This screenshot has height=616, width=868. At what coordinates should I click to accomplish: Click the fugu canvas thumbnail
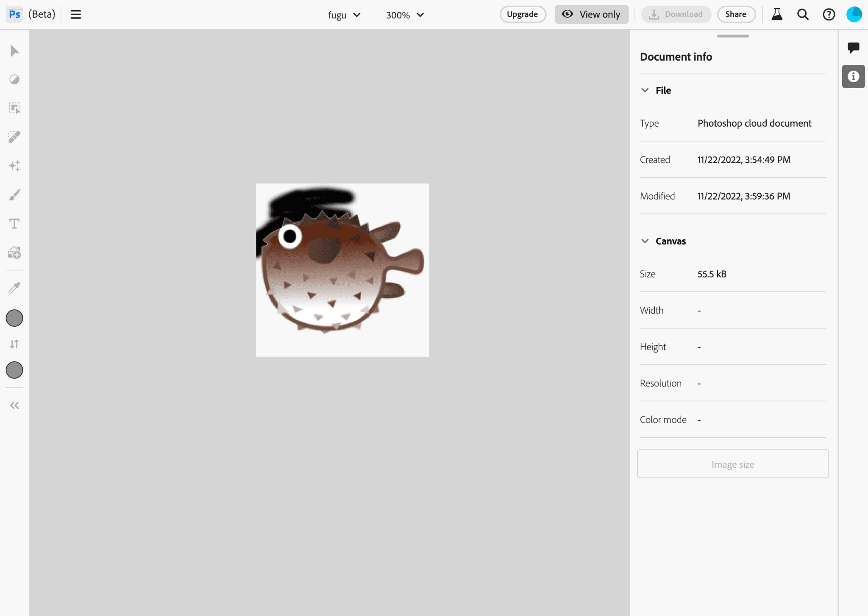342,269
